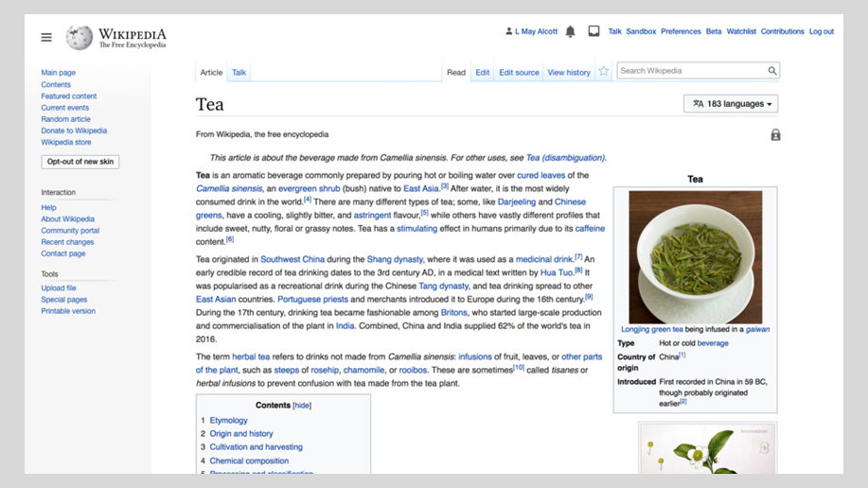
Task: Follow the Longjing green tea caption link
Action: coord(651,329)
